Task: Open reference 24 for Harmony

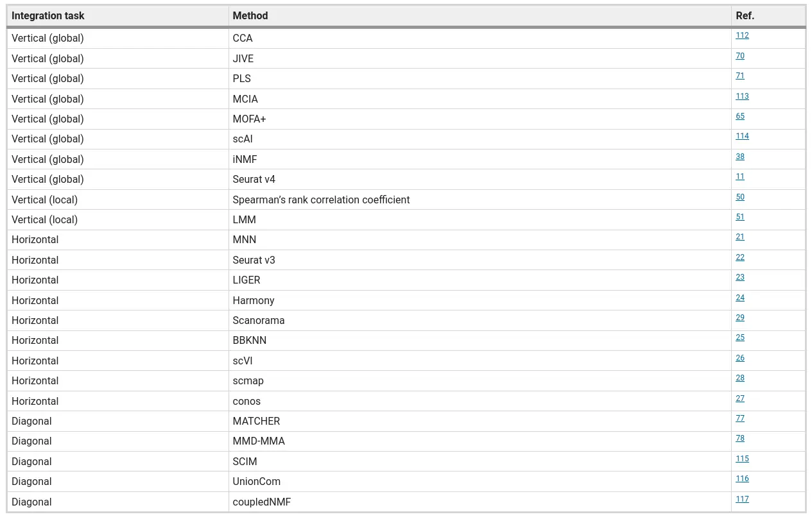Action: pyautogui.click(x=740, y=298)
